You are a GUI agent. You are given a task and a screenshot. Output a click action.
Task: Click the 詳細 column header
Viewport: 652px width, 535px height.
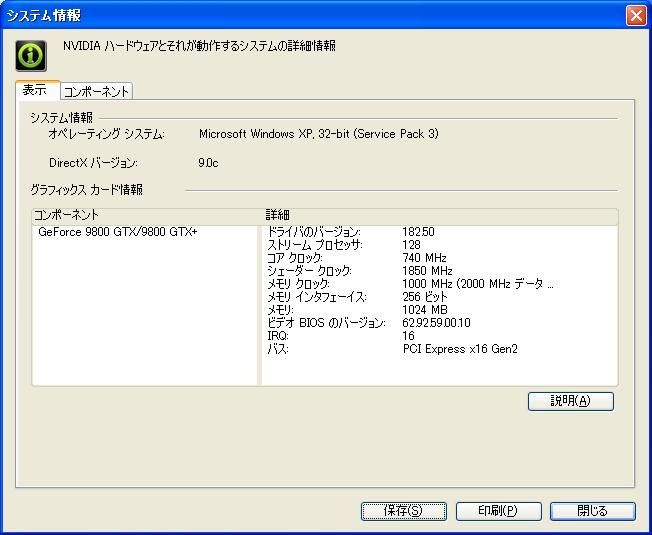coord(440,216)
